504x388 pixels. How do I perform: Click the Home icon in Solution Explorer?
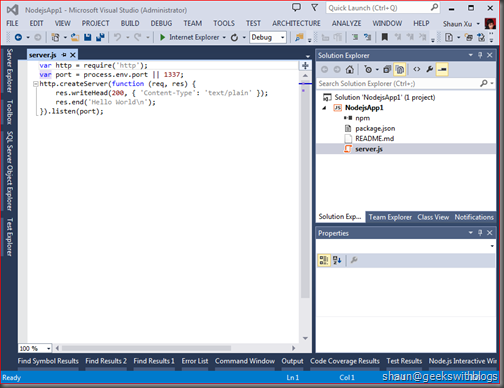point(350,69)
